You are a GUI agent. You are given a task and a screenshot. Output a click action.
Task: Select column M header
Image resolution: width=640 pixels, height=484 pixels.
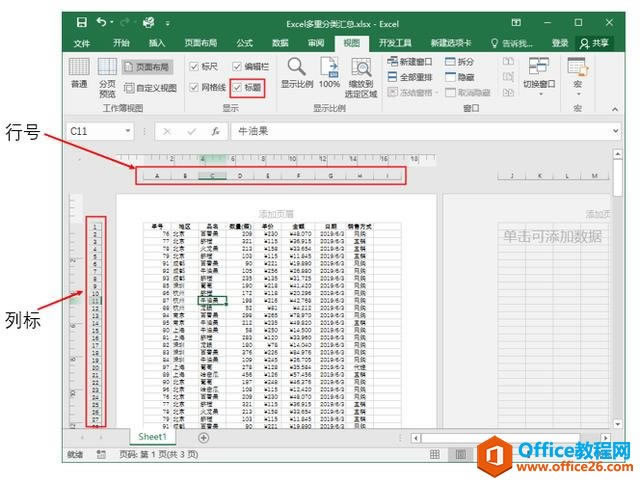point(595,176)
